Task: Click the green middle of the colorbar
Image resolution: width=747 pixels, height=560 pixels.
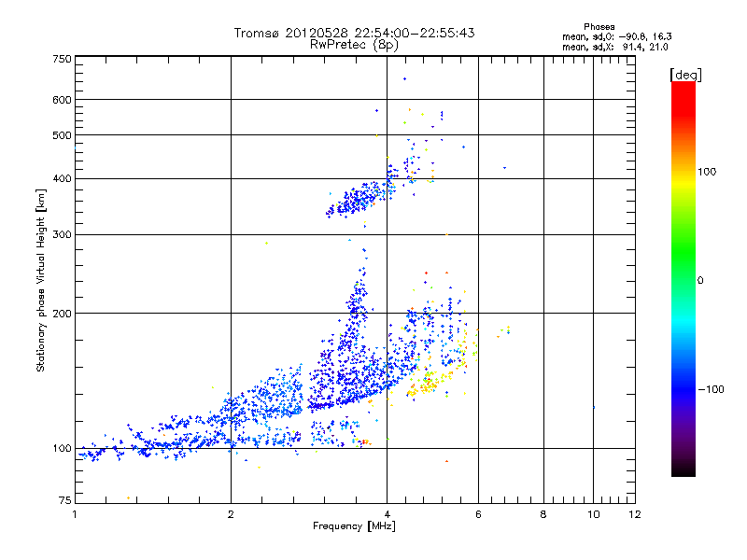Action: click(684, 258)
